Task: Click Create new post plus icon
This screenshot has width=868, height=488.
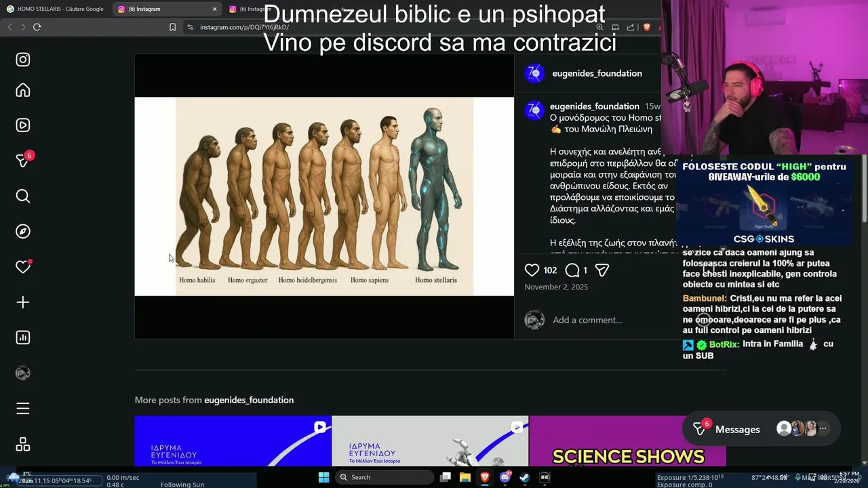Action: click(23, 302)
